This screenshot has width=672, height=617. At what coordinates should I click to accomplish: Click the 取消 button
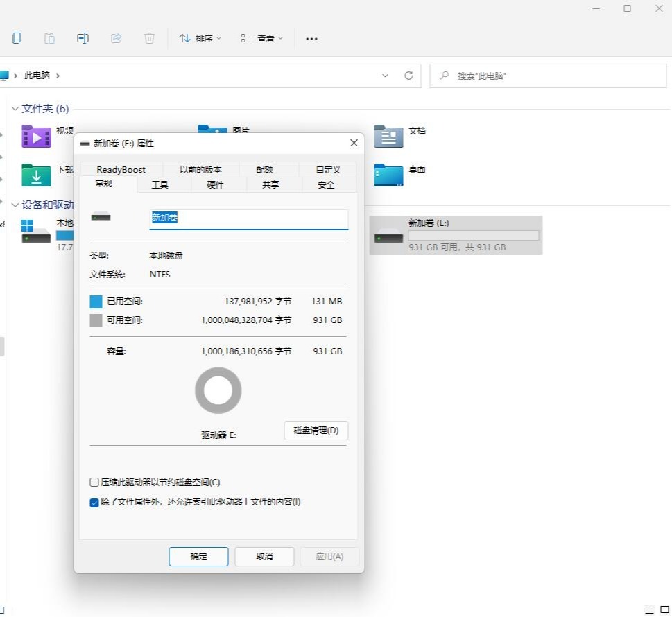click(264, 556)
